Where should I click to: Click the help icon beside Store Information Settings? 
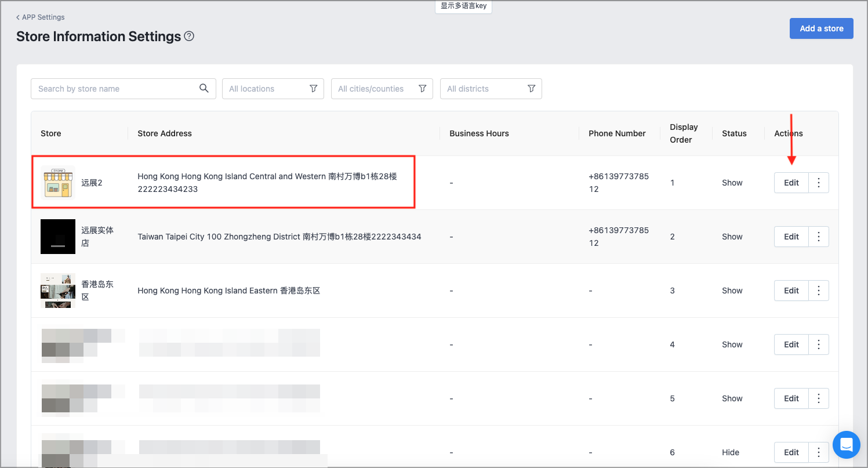[189, 36]
